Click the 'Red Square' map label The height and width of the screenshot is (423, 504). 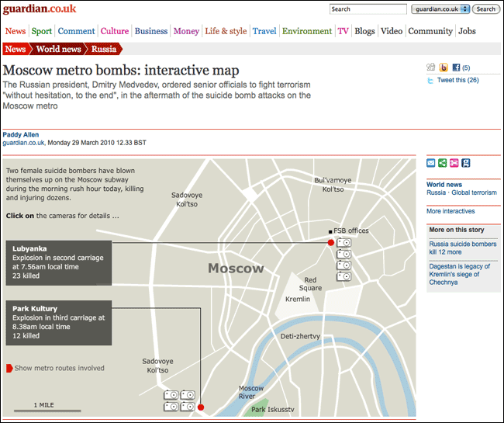[310, 284]
